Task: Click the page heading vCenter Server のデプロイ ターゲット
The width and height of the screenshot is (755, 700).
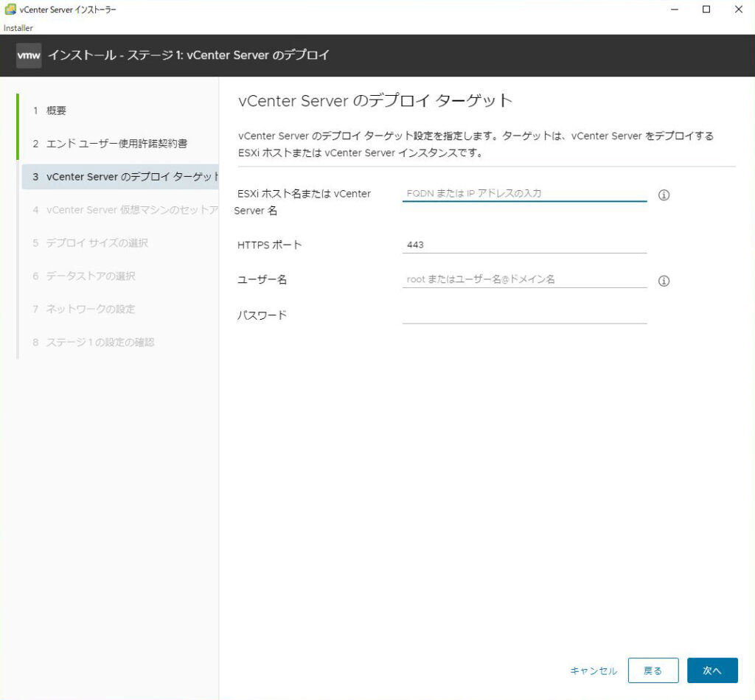Action: tap(375, 100)
